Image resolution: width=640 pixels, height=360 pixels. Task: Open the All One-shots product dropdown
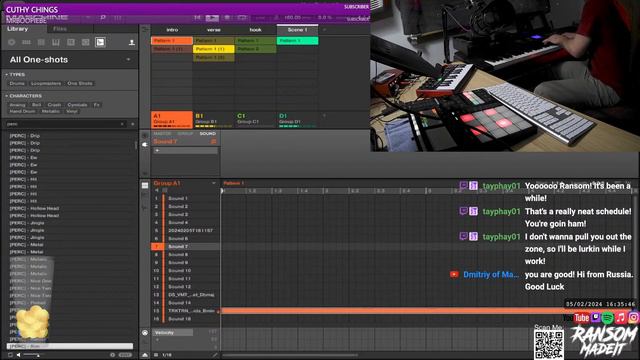tap(128, 60)
